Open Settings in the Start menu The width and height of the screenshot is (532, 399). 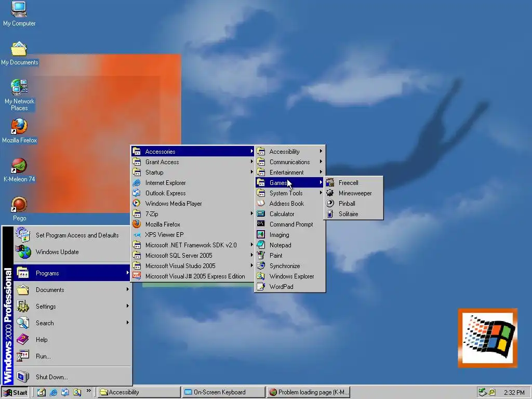pyautogui.click(x=72, y=307)
